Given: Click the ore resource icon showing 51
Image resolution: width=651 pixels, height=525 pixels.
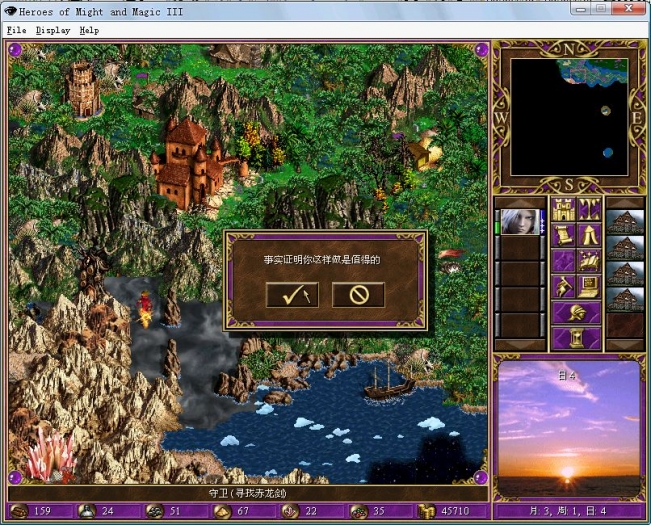Looking at the screenshot, I should (x=154, y=511).
